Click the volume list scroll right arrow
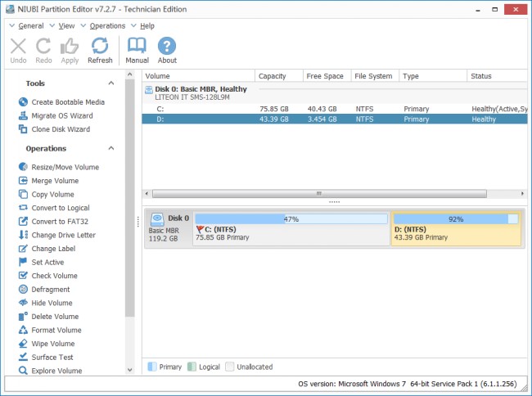This screenshot has height=396, width=532. (x=522, y=194)
